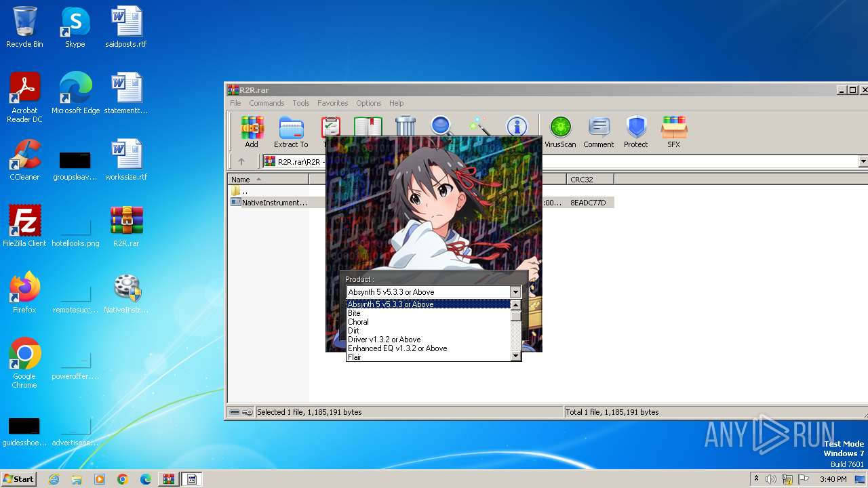This screenshot has width=868, height=488.
Task: Open Windows Media Player from the taskbar
Action: pos(100,479)
